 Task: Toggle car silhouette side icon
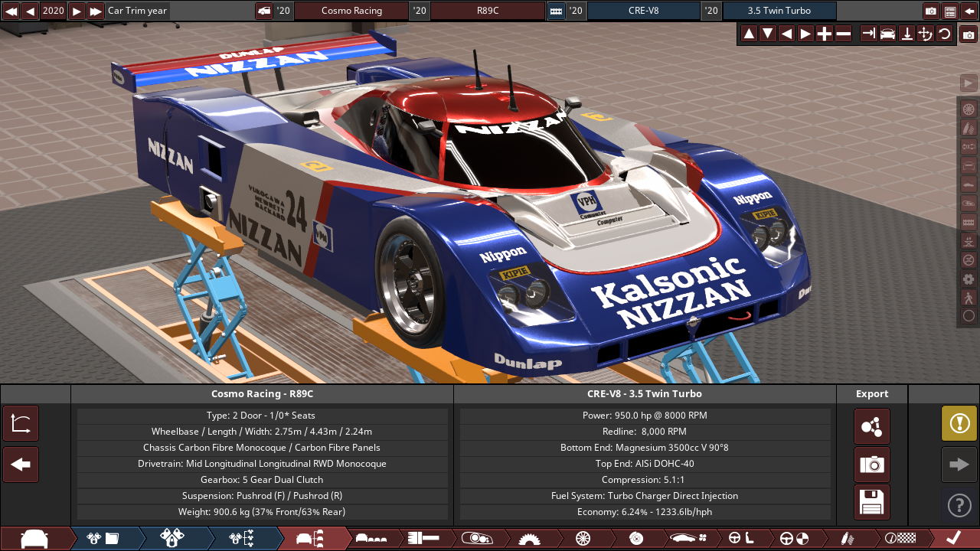pyautogui.click(x=969, y=184)
